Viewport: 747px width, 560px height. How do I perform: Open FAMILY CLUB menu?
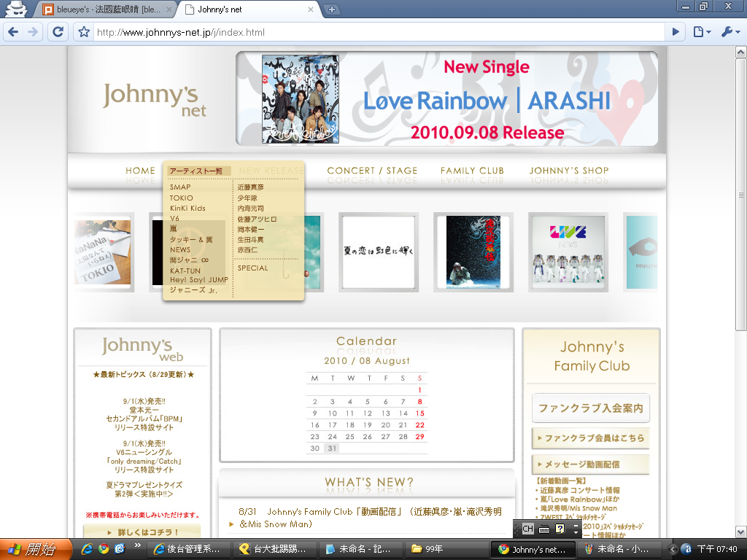472,171
